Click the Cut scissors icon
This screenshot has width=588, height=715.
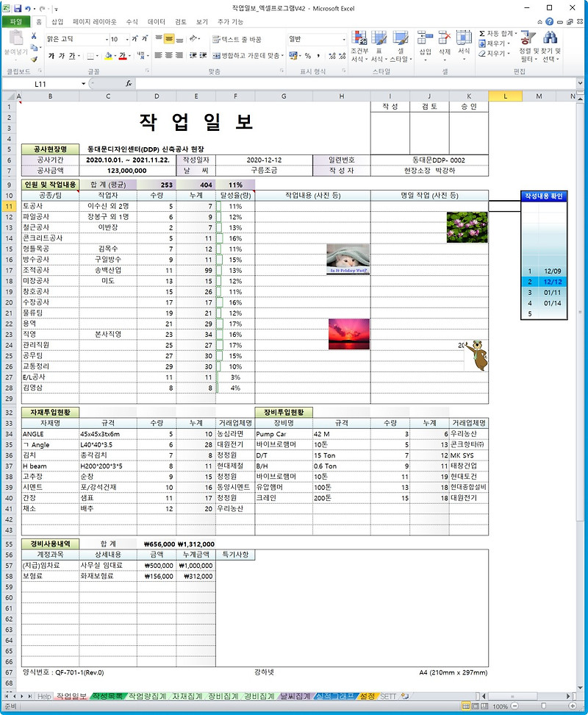click(x=34, y=36)
